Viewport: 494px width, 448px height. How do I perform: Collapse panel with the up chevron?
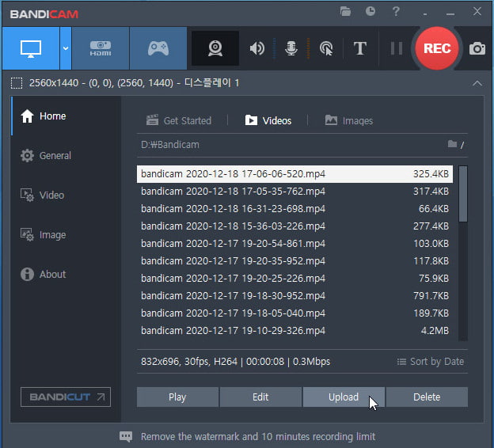coord(477,83)
